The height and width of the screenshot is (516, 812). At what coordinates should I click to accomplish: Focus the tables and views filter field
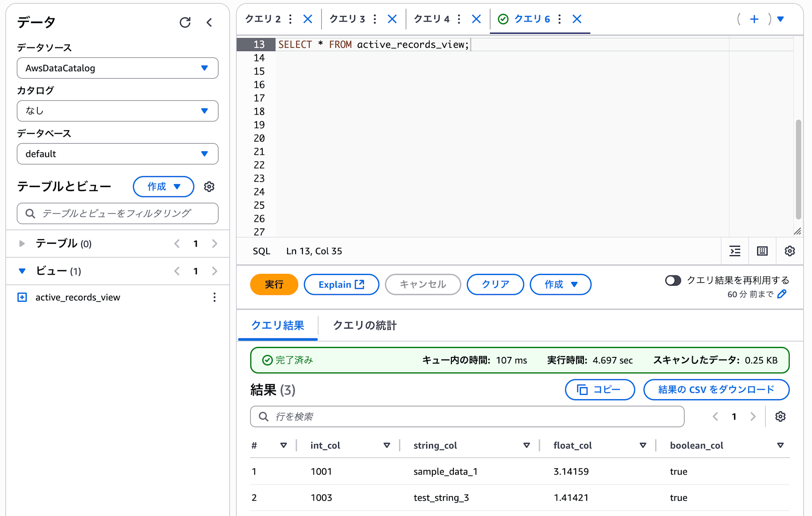[118, 213]
